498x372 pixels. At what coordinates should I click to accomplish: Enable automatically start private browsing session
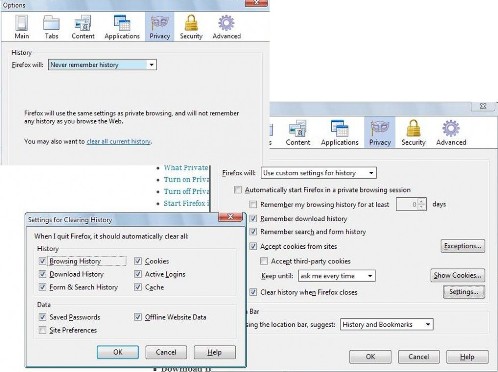coord(238,190)
